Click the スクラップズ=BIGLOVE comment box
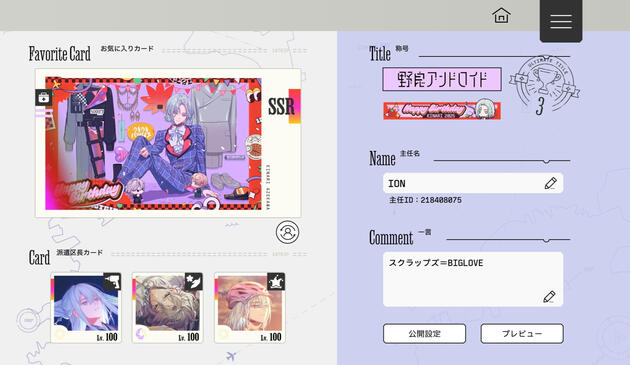Screen dimensions: 630x365 (473, 279)
